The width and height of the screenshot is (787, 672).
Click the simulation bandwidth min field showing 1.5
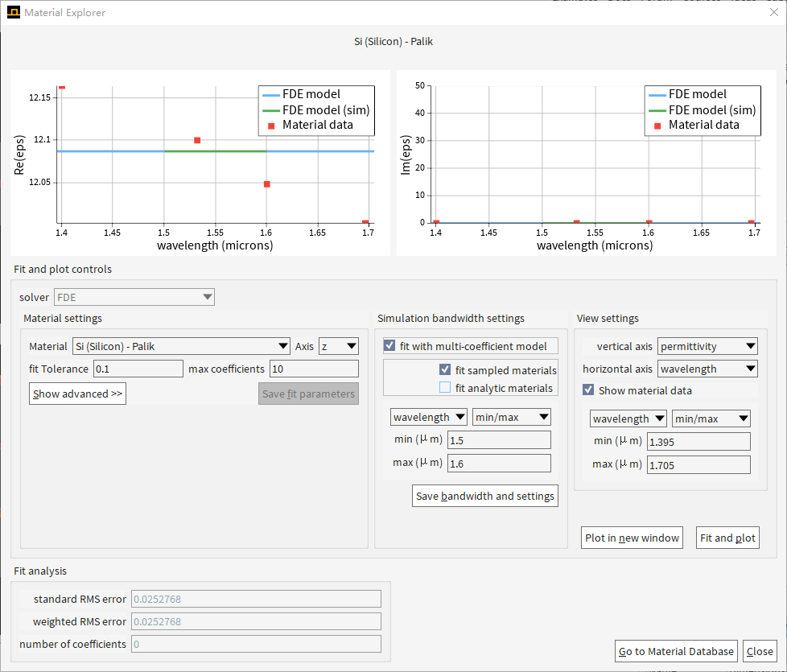[499, 440]
